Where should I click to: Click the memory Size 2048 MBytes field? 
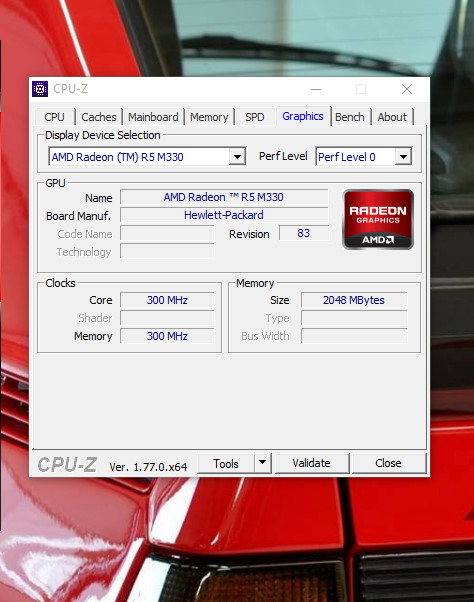point(354,300)
